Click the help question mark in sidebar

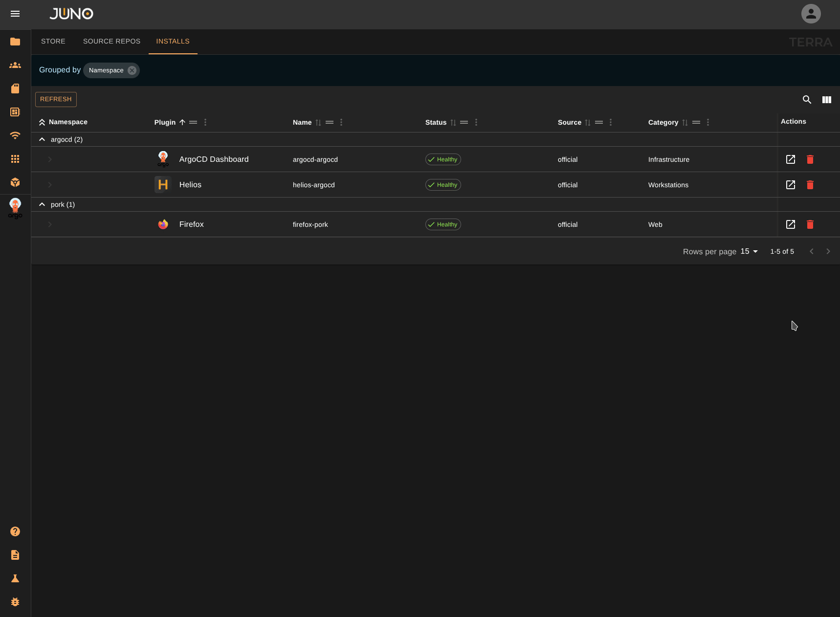click(15, 531)
